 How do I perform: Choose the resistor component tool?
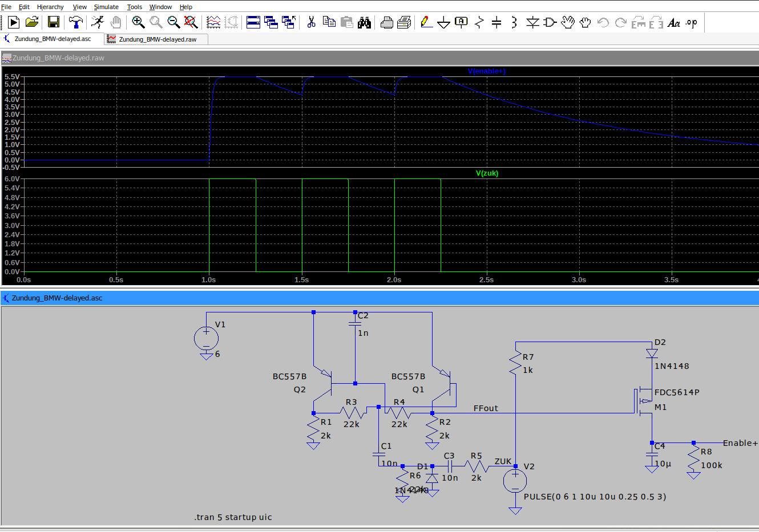click(x=479, y=22)
